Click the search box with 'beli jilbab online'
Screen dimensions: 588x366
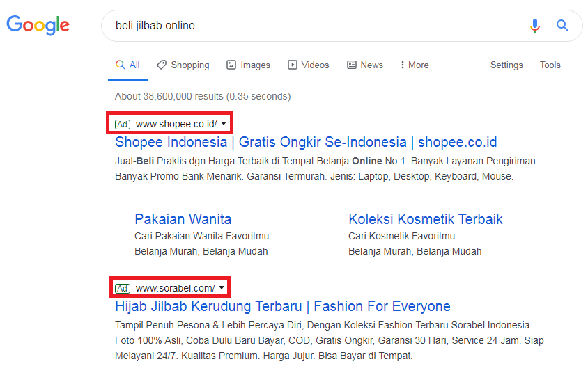[307, 26]
